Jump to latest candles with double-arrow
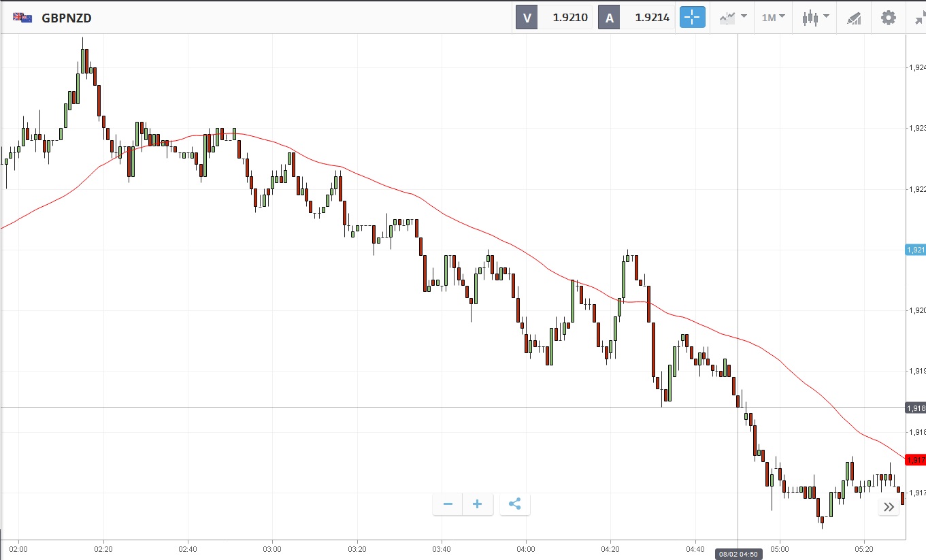Screen dimensions: 926x560 889,506
